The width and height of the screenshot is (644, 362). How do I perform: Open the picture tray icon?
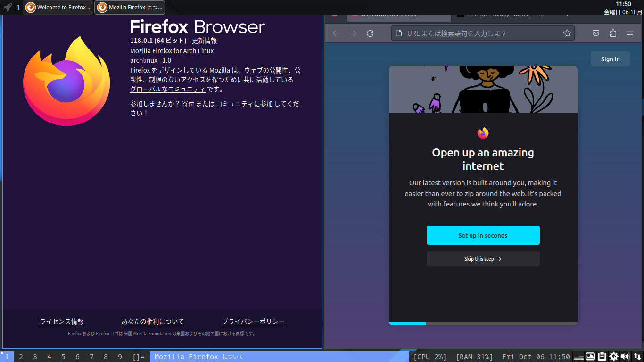tap(590, 356)
